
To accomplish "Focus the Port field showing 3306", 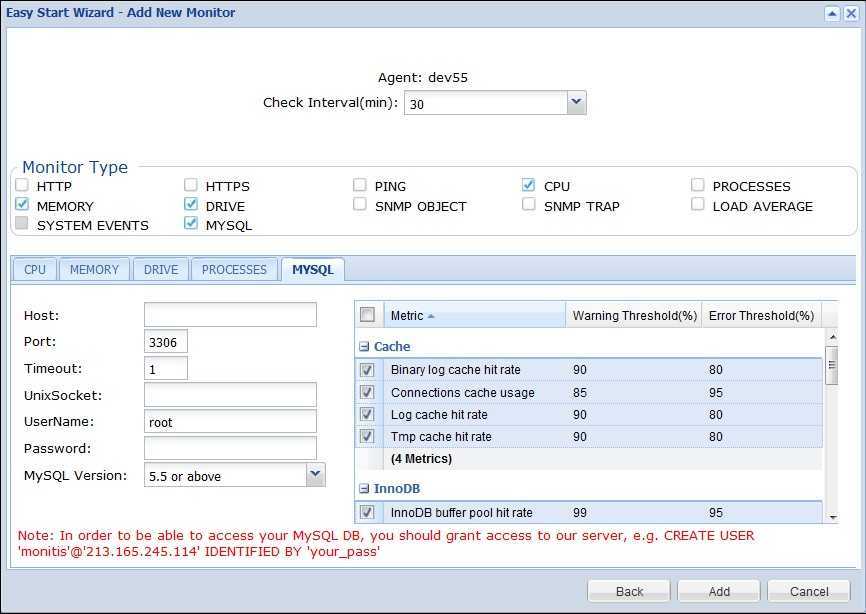I will point(166,342).
